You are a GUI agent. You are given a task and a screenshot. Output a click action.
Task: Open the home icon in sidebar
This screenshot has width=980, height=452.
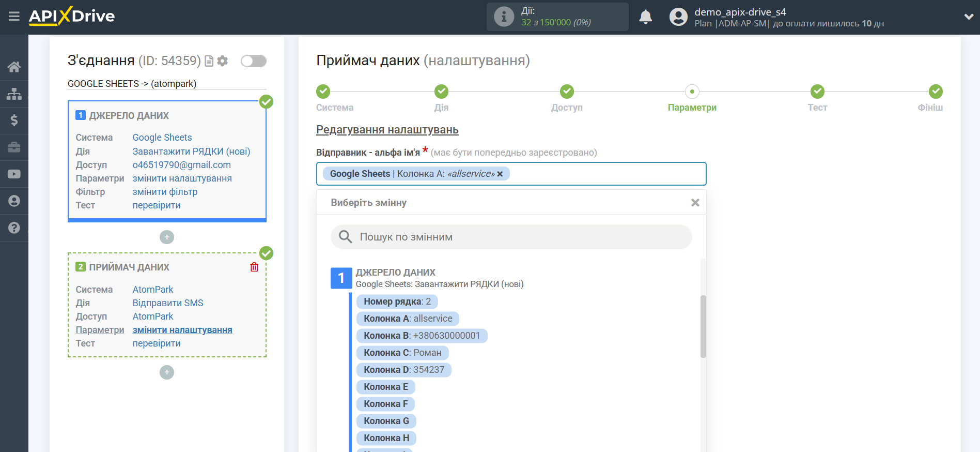tap(14, 67)
